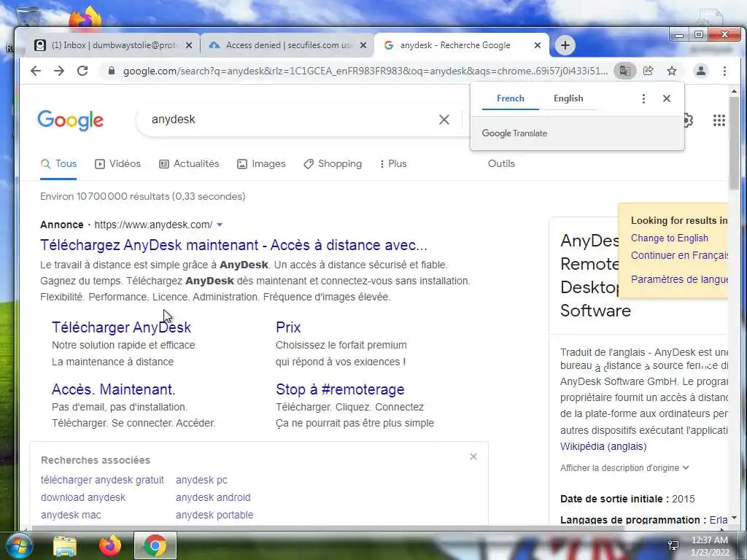Click the scrollbar down arrow
Screen dimensions: 747x560
pos(734,518)
